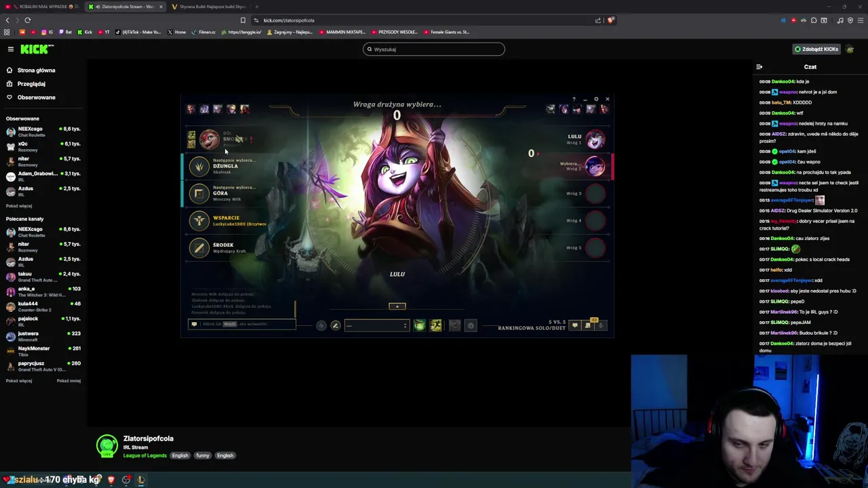
Task: Change the second yellow summoner spell
Action: (x=435, y=326)
